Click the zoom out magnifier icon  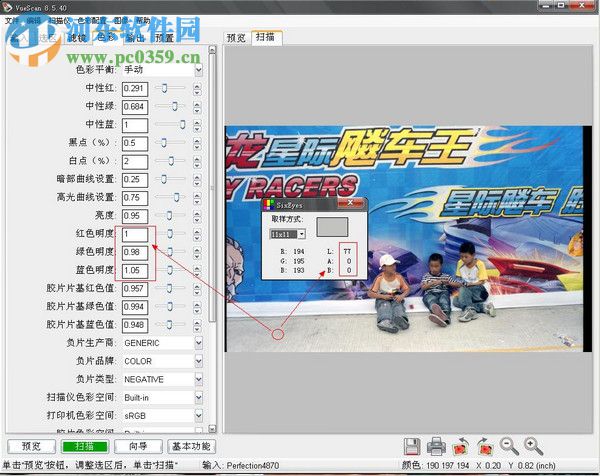coord(509,447)
